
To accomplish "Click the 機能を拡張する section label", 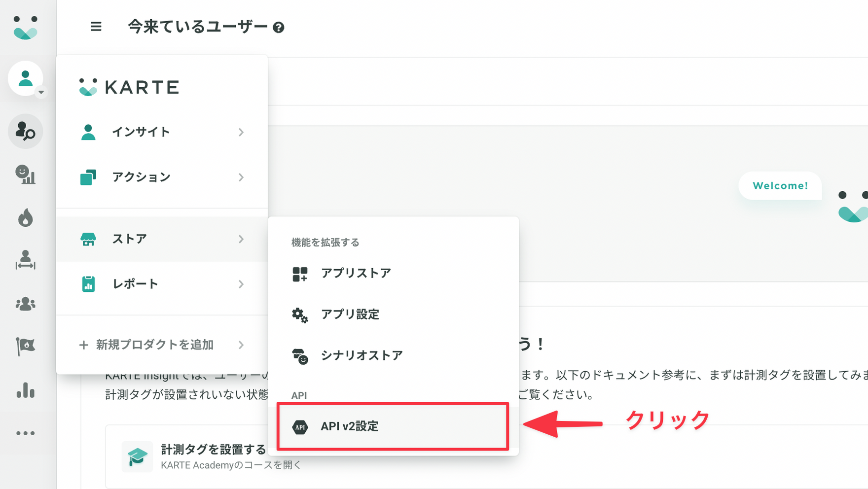I will (x=325, y=243).
